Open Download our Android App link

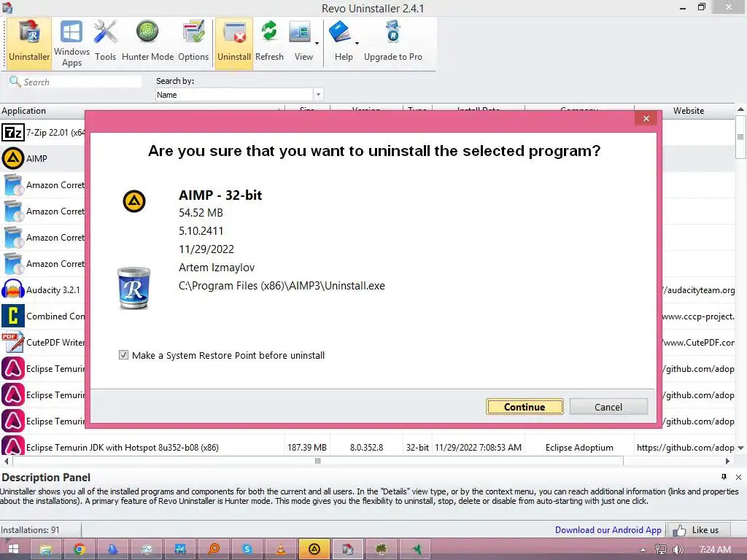(608, 530)
